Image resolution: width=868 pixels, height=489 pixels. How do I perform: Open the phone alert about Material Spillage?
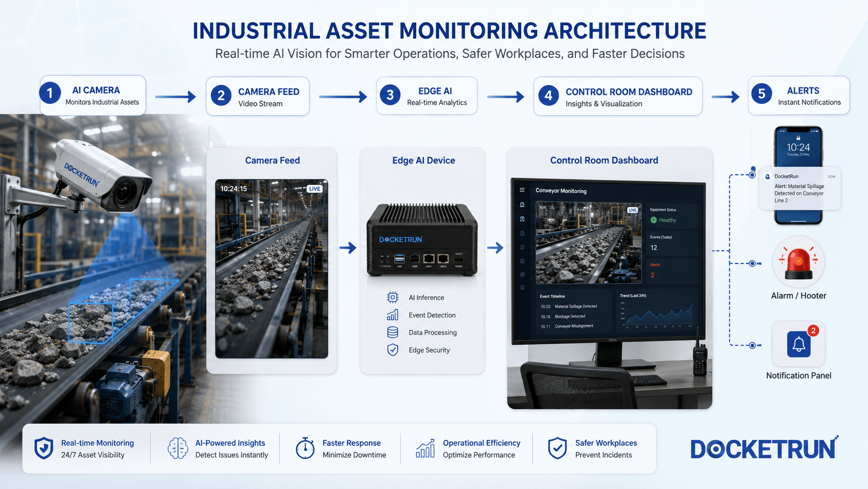799,189
